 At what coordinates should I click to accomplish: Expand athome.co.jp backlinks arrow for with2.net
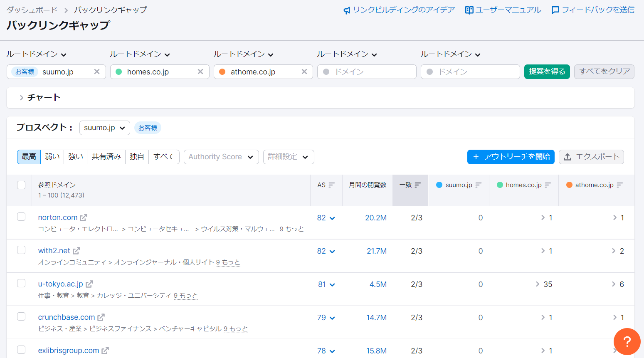tap(614, 251)
